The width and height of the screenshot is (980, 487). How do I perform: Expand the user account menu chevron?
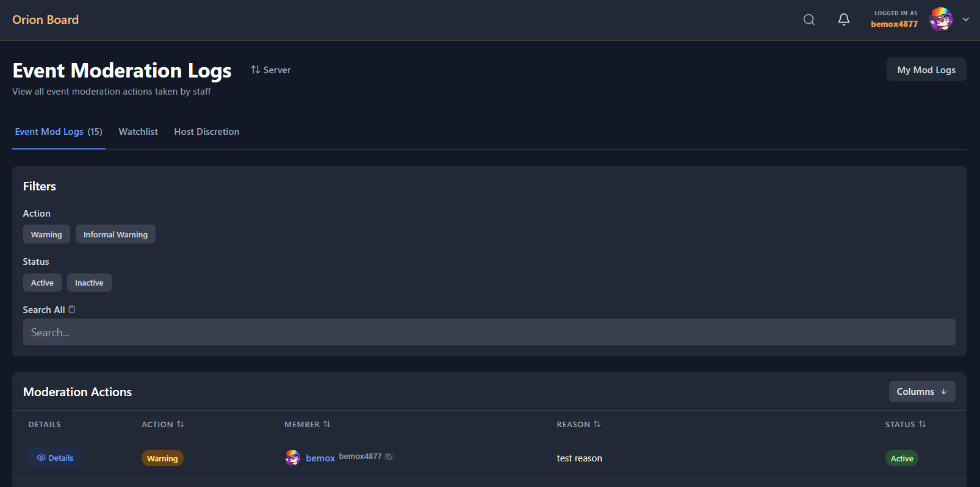(966, 20)
